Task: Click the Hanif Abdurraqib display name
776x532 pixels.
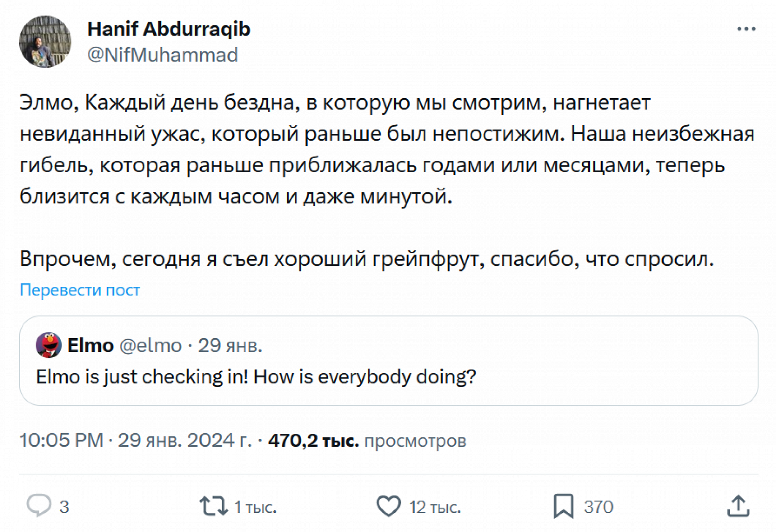Action: click(169, 29)
